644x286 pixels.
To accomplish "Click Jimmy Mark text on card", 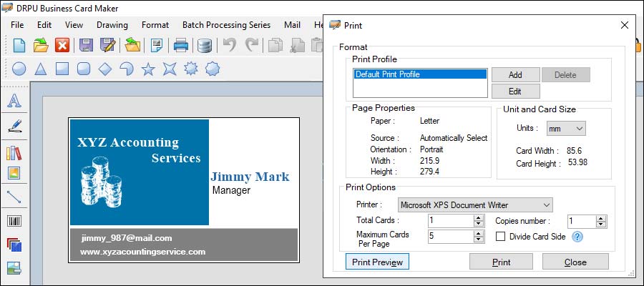I will pyautogui.click(x=250, y=177).
